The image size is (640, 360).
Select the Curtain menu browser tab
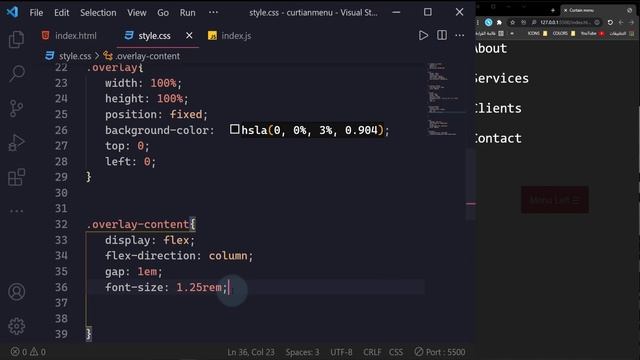pyautogui.click(x=597, y=10)
